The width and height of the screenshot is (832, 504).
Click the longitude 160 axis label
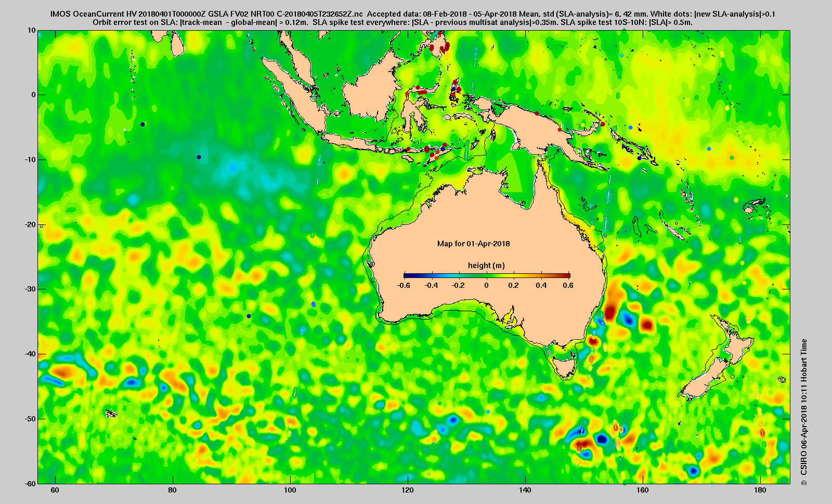[x=643, y=490]
